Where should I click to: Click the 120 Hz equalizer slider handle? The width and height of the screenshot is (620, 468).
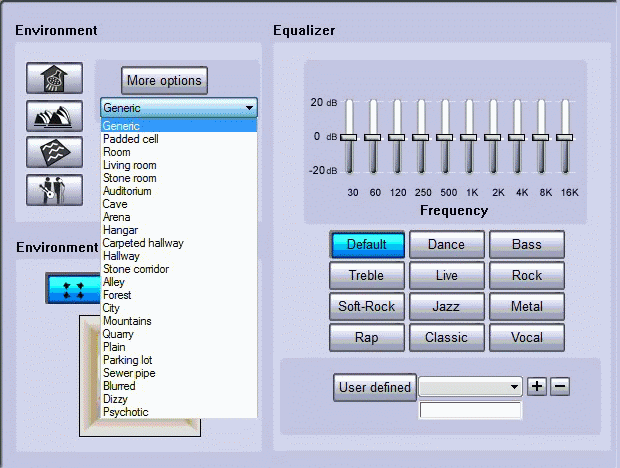[x=397, y=137]
